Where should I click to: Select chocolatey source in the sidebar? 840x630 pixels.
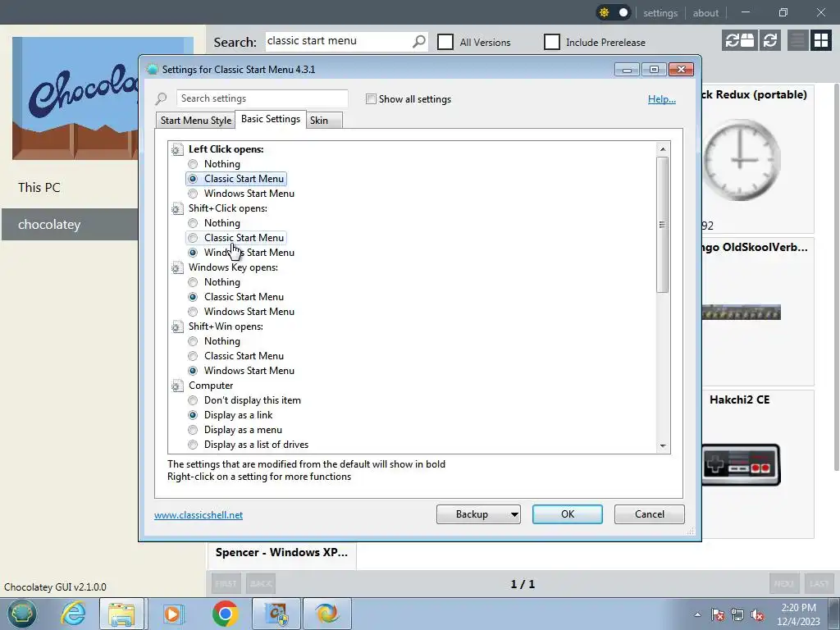pos(70,225)
